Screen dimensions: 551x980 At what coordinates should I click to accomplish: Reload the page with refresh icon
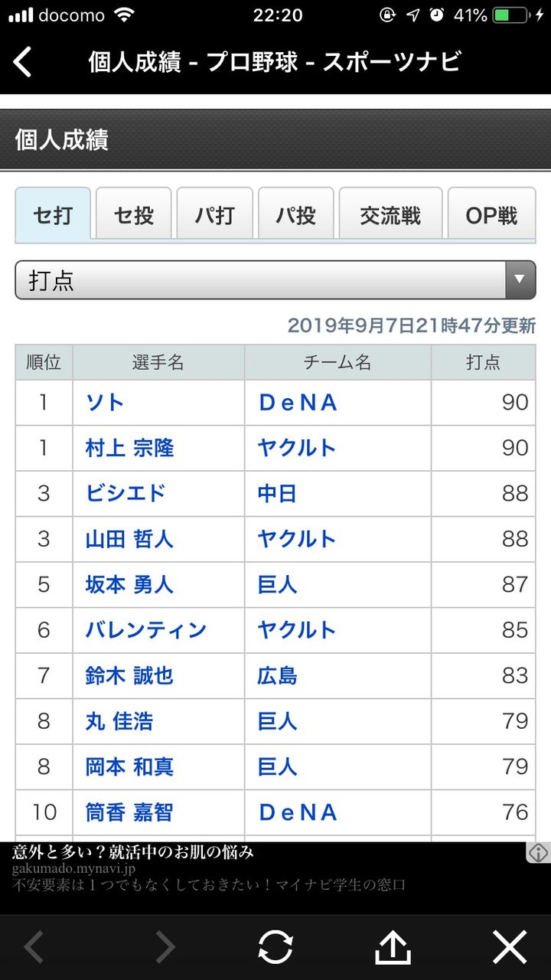[275, 948]
